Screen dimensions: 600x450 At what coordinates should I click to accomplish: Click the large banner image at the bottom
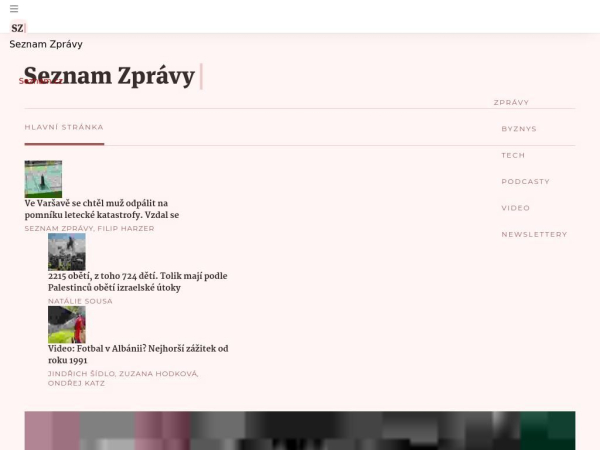(x=300, y=430)
